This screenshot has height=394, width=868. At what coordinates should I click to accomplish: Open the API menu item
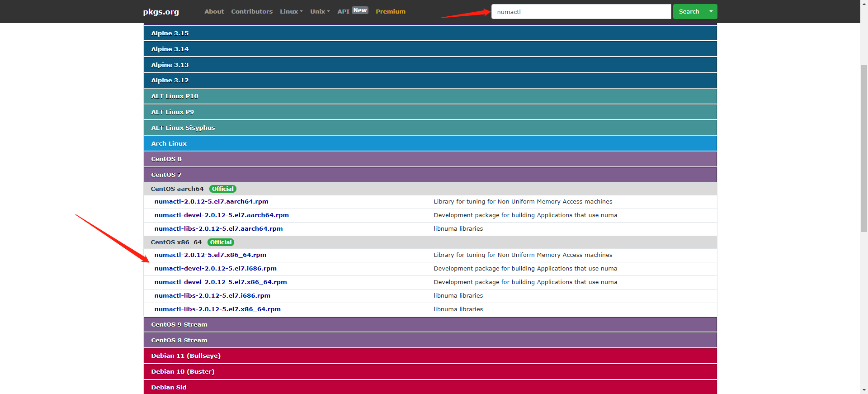point(343,12)
